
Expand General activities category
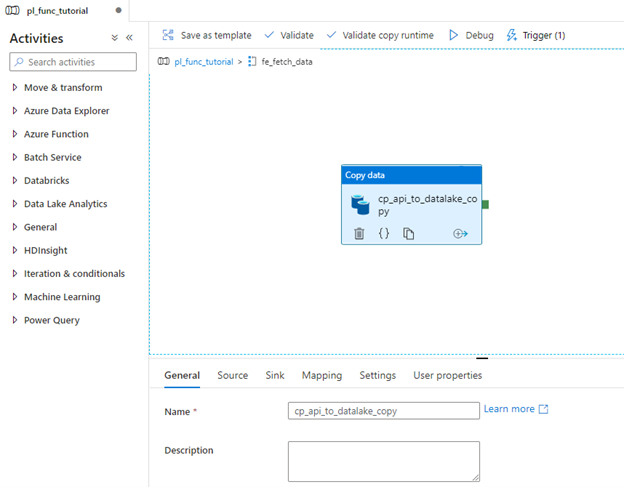click(15, 227)
